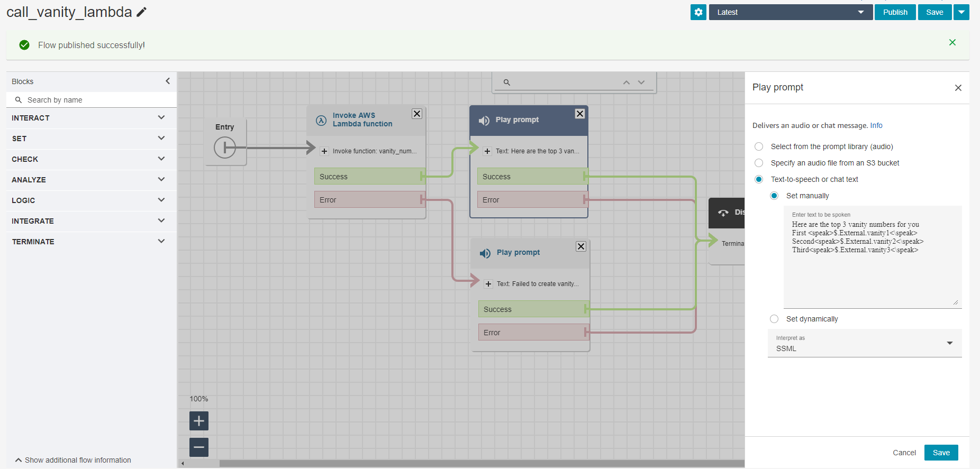Expand the 'Here are the top 3 van' text plus icon
The width and height of the screenshot is (980, 469).
click(x=487, y=151)
